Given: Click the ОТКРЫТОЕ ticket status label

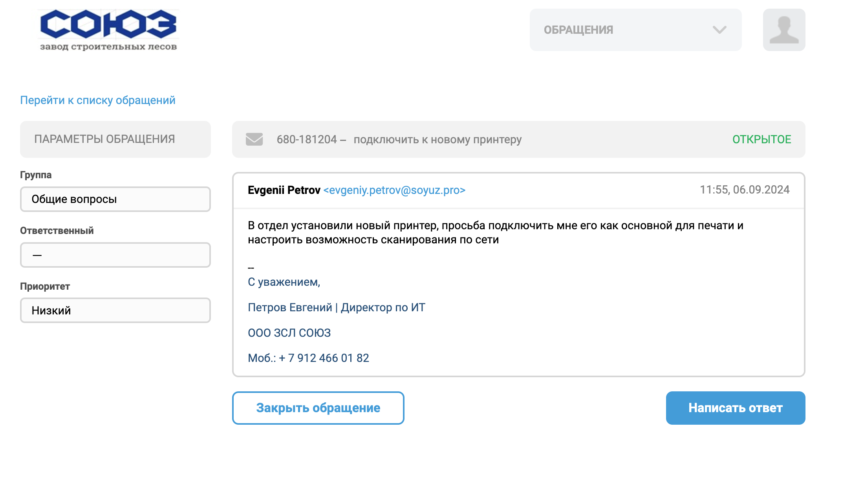Looking at the screenshot, I should [761, 139].
